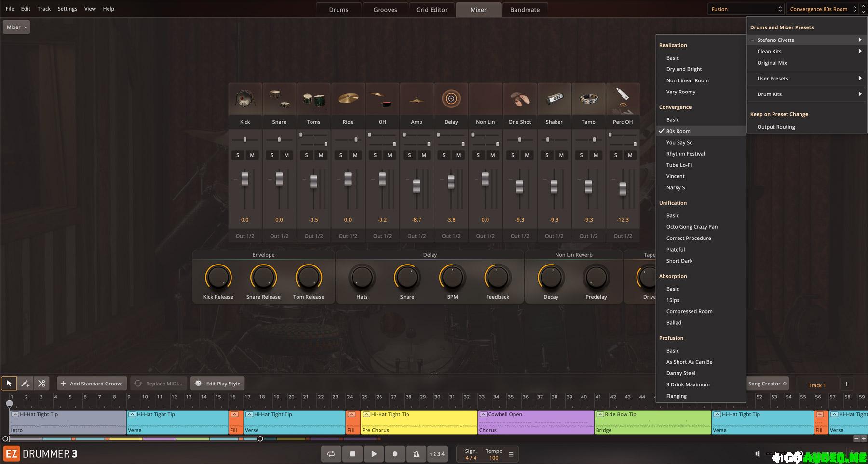Select the Perc OH channel icon
The height and width of the screenshot is (464, 868).
(x=623, y=99)
